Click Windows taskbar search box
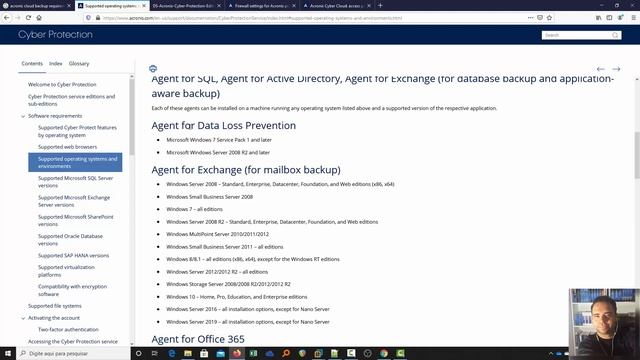 coord(73,353)
